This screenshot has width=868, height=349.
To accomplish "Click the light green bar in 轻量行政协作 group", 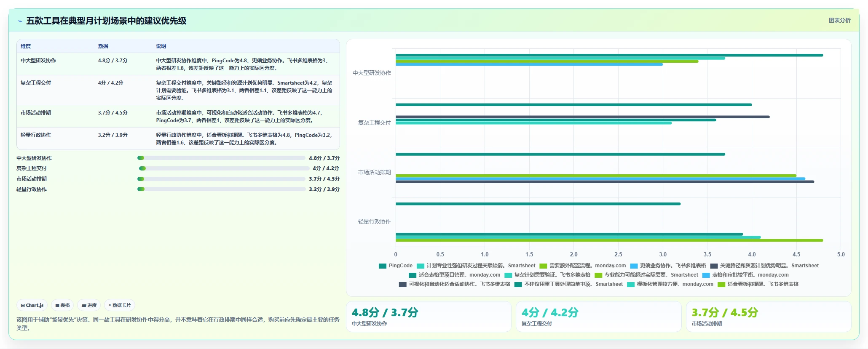I will pyautogui.click(x=609, y=240).
